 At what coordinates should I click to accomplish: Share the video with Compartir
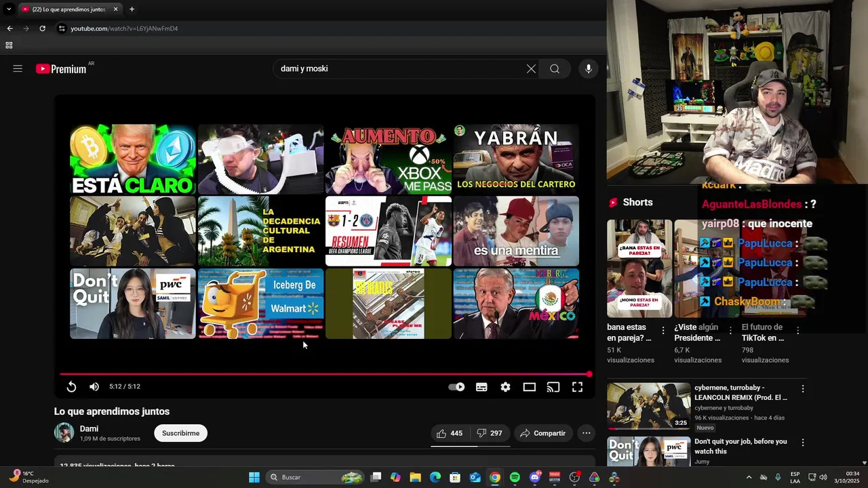542,433
